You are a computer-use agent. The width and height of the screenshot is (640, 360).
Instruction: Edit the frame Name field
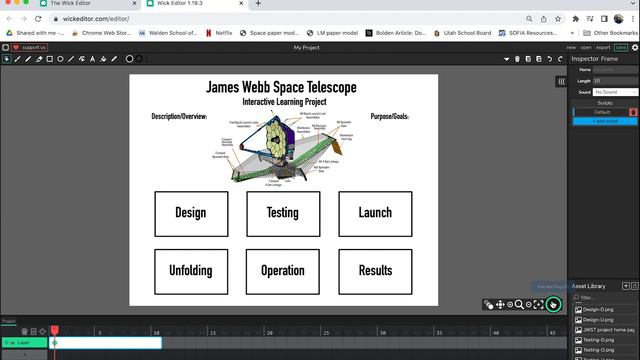coord(615,70)
